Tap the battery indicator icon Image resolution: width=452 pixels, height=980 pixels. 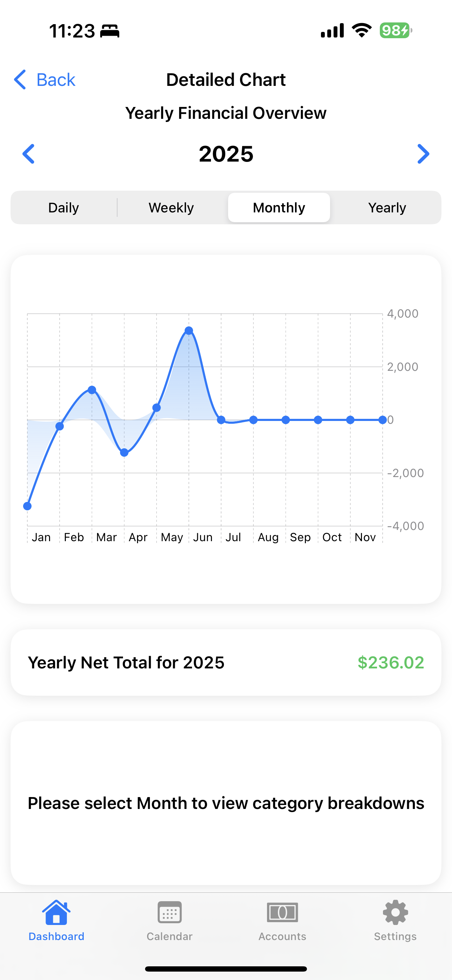[396, 30]
